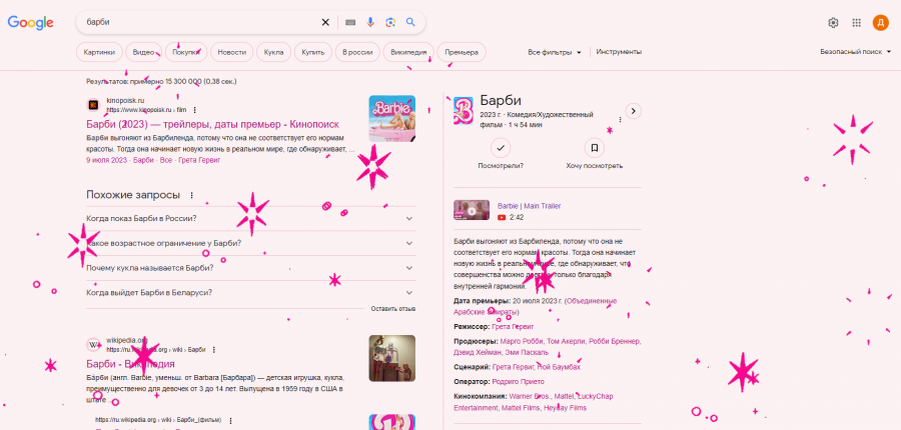
Task: Expand Когда выйдет Барби в Беларуси?
Action: [251, 293]
